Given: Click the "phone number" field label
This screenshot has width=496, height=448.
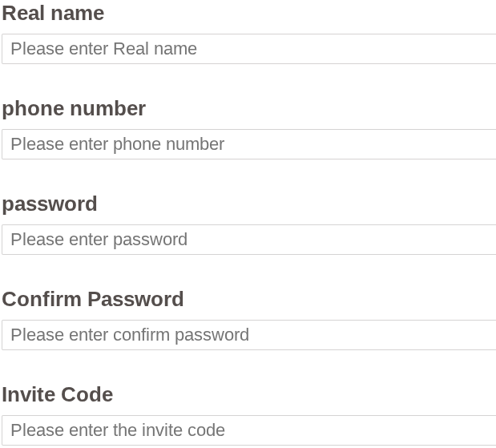Looking at the screenshot, I should (x=74, y=109).
